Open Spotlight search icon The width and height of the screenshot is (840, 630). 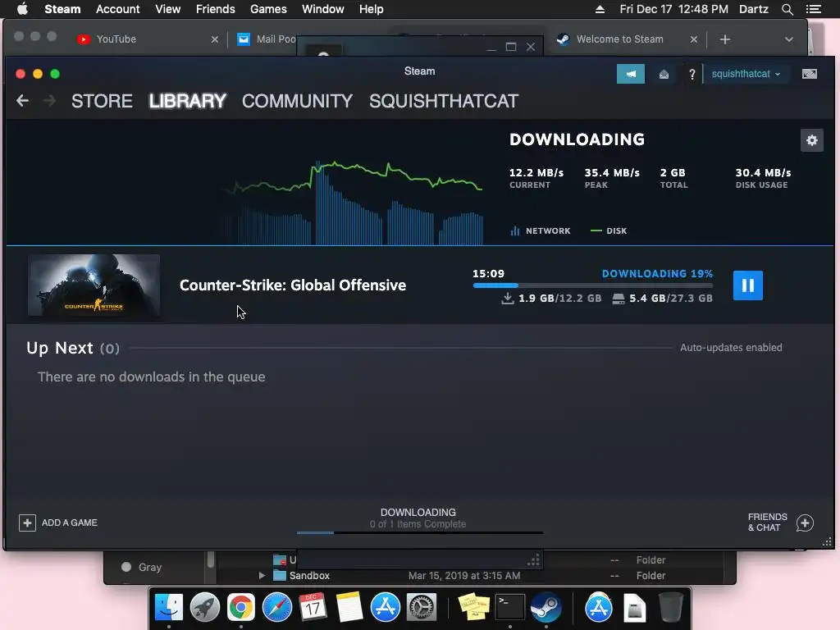[787, 9]
